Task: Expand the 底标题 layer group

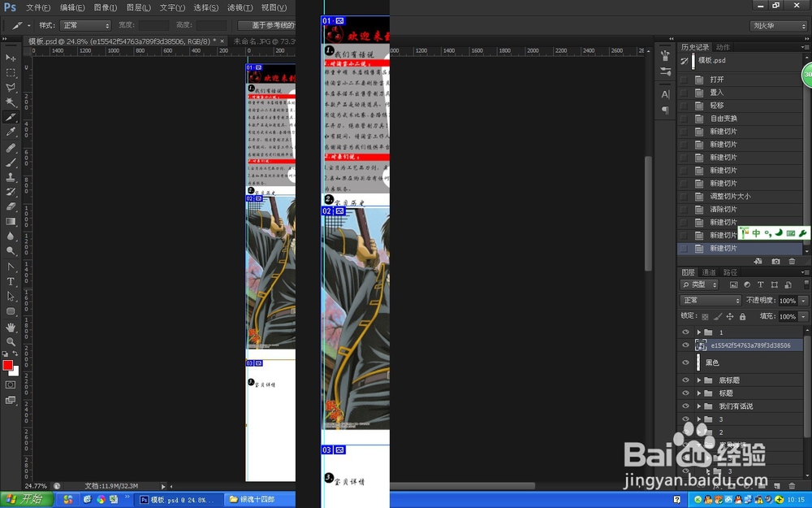Action: tap(698, 380)
